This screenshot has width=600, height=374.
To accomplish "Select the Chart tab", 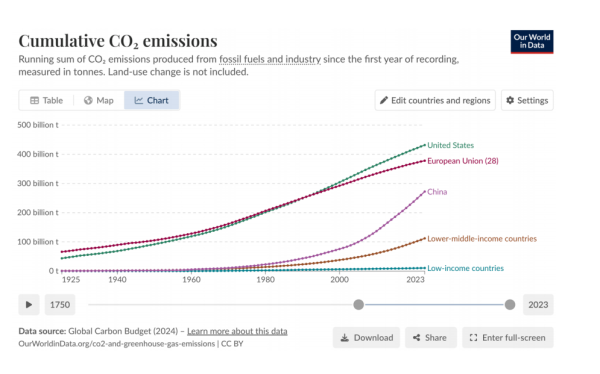I will pos(152,100).
